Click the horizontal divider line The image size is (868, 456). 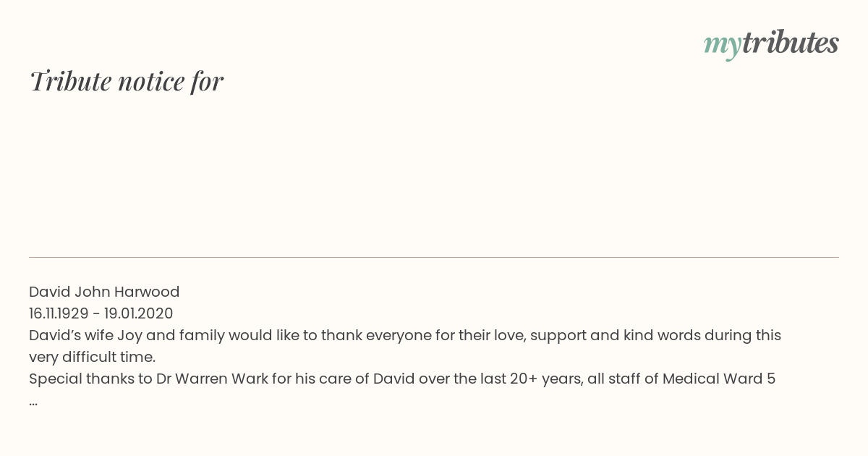(x=434, y=257)
